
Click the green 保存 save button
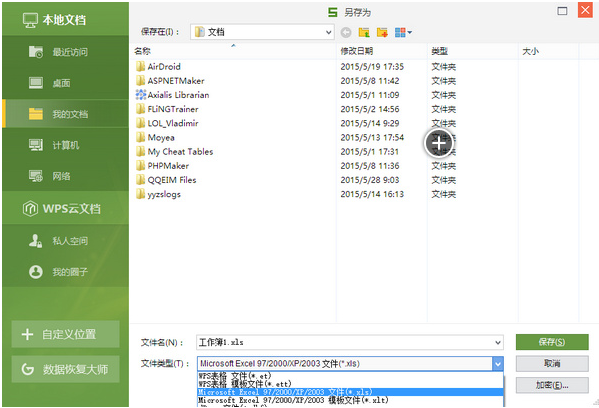[552, 342]
